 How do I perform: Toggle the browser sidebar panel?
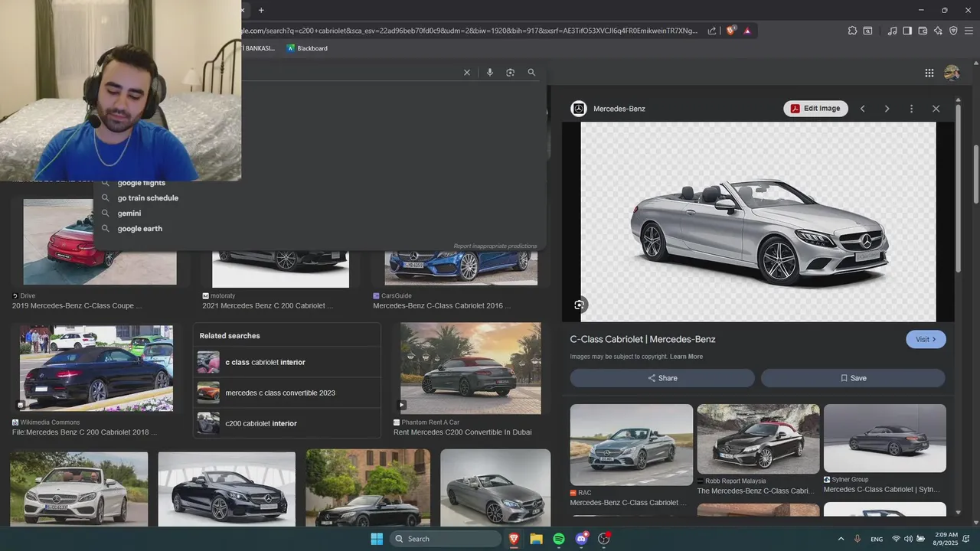907,31
